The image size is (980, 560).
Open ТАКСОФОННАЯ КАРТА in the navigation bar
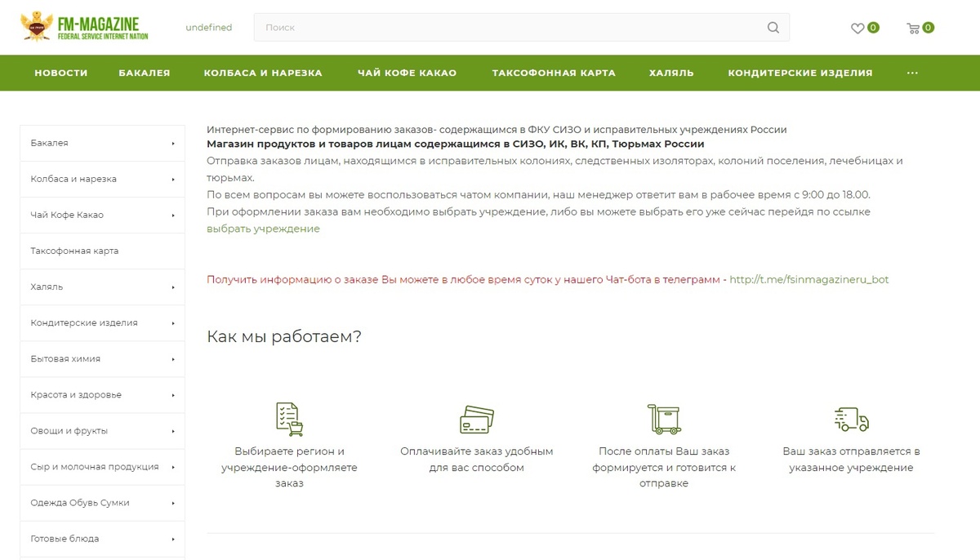point(554,73)
